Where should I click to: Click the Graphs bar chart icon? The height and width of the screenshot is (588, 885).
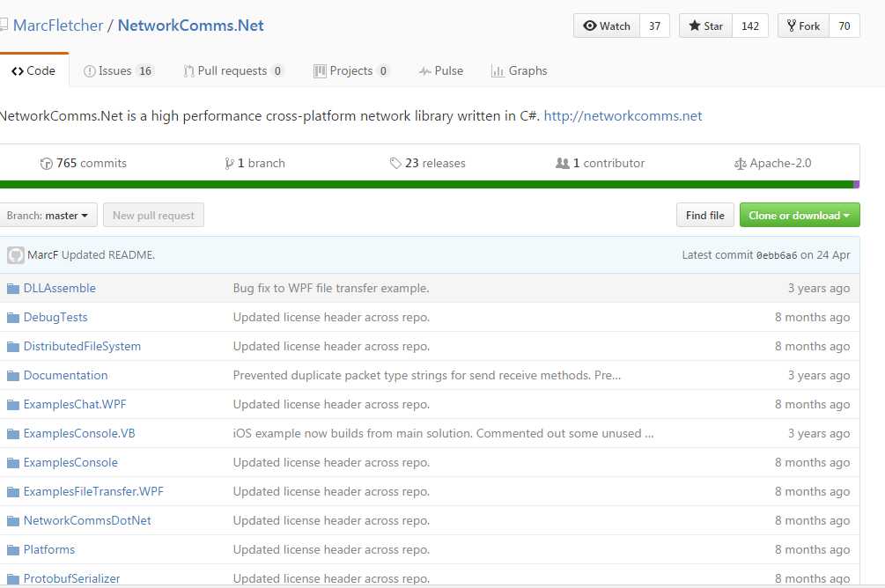498,71
